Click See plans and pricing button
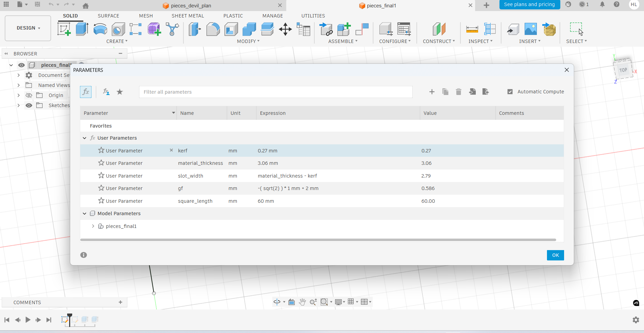Image resolution: width=644 pixels, height=333 pixels. tap(529, 5)
